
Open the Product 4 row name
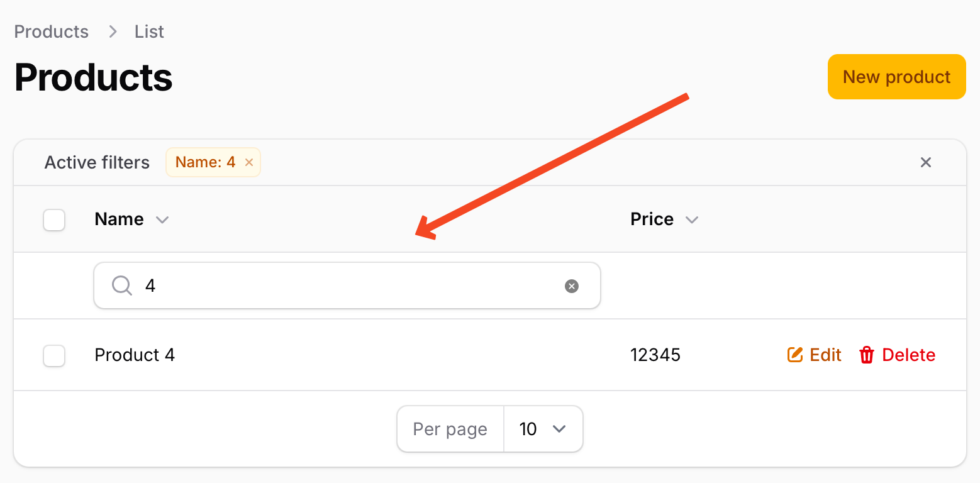click(135, 355)
